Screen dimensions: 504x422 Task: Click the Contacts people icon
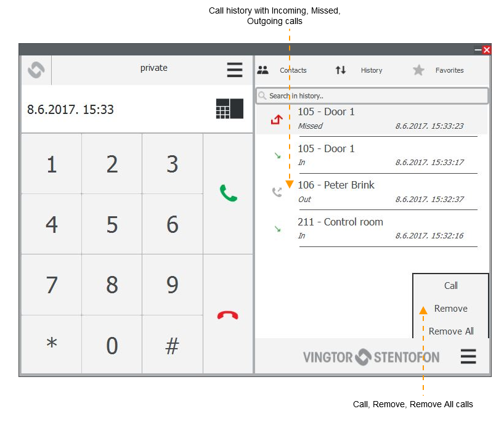point(262,70)
